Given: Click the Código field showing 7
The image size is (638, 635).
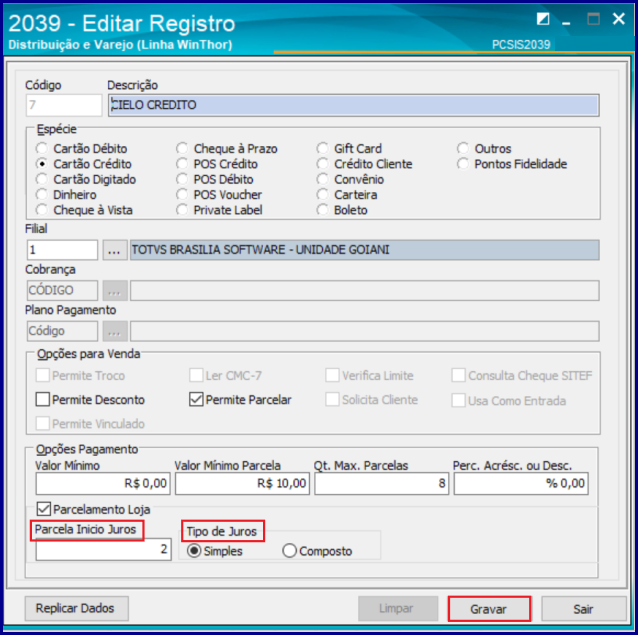Looking at the screenshot, I should pyautogui.click(x=64, y=105).
